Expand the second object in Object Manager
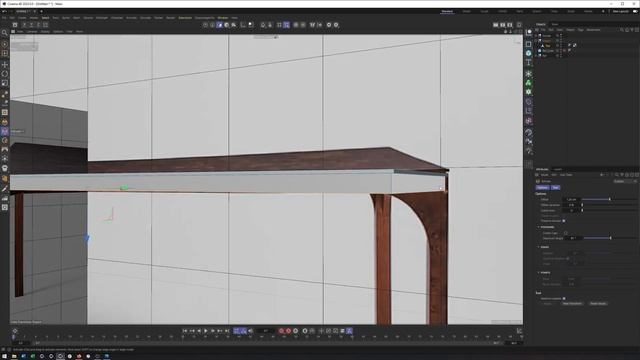This screenshot has width=640, height=360. (536, 40)
